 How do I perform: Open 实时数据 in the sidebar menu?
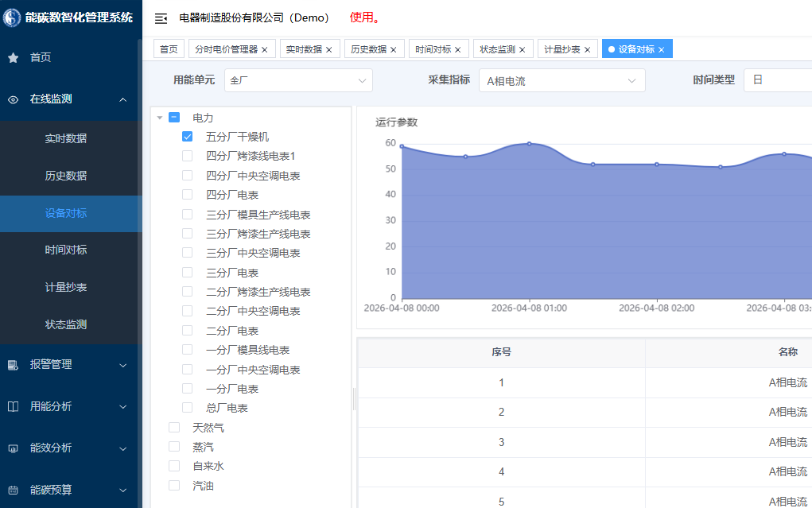[66, 138]
